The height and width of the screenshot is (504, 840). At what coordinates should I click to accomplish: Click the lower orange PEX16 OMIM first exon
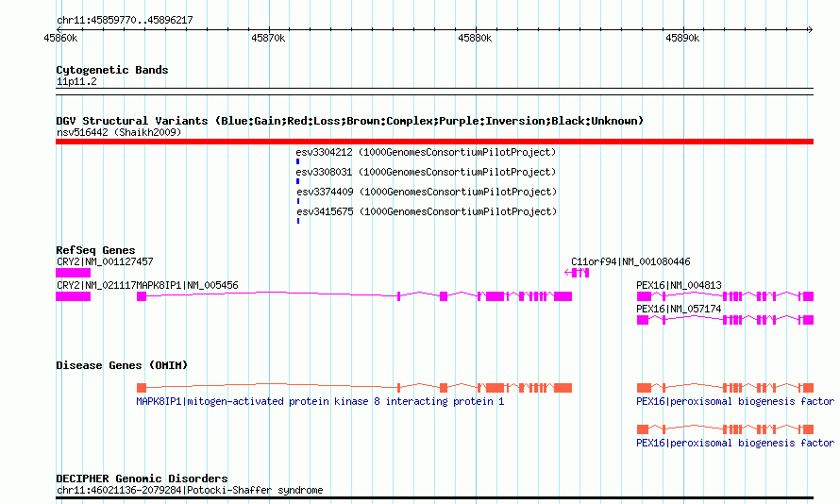(643, 429)
